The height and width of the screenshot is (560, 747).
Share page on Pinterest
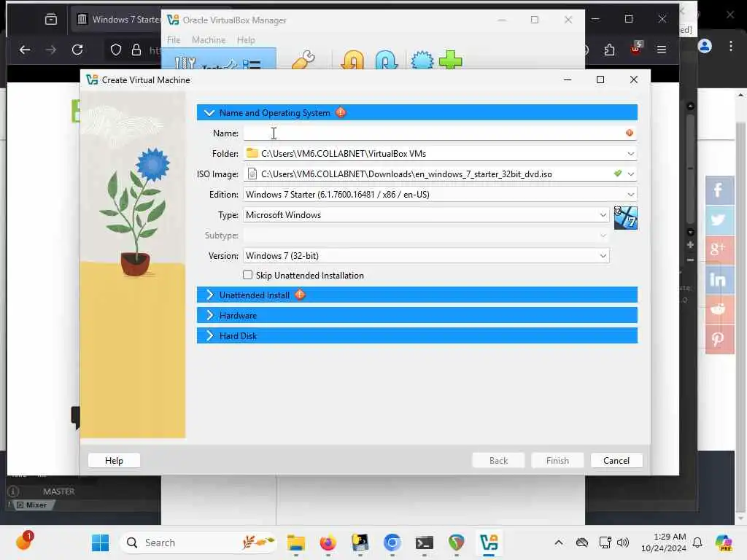719,340
